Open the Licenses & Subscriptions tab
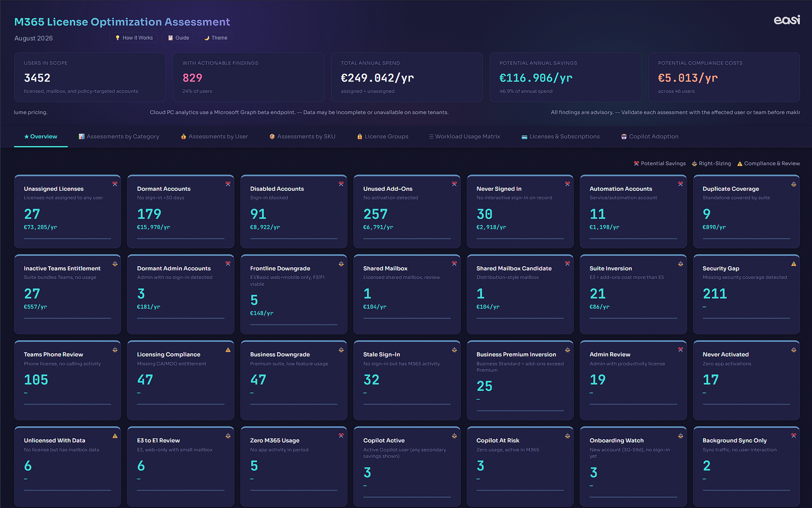The height and width of the screenshot is (508, 812). pyautogui.click(x=560, y=136)
